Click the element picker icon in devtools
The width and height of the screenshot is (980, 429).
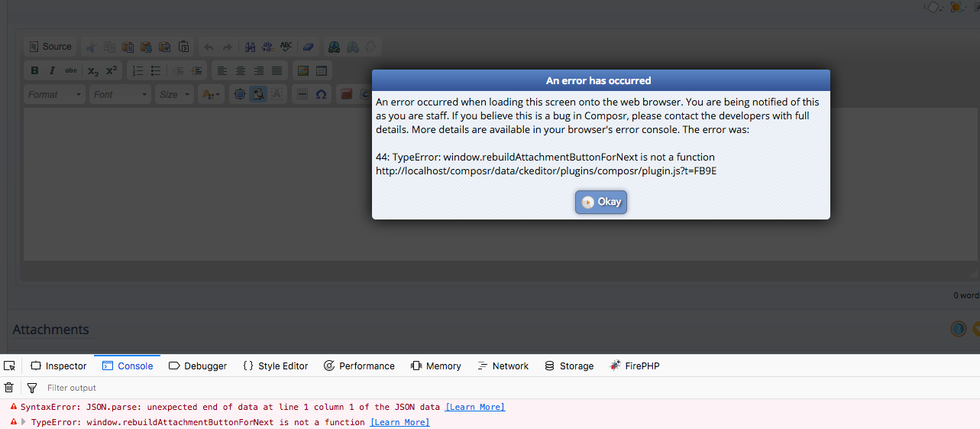9,366
